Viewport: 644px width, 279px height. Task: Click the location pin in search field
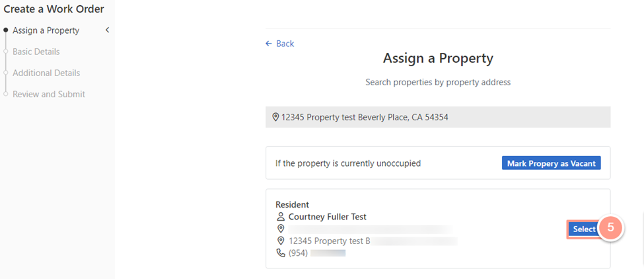[x=275, y=118]
